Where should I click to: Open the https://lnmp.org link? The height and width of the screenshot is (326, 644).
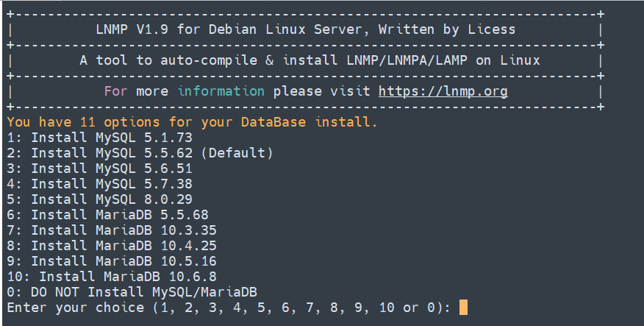tap(443, 92)
